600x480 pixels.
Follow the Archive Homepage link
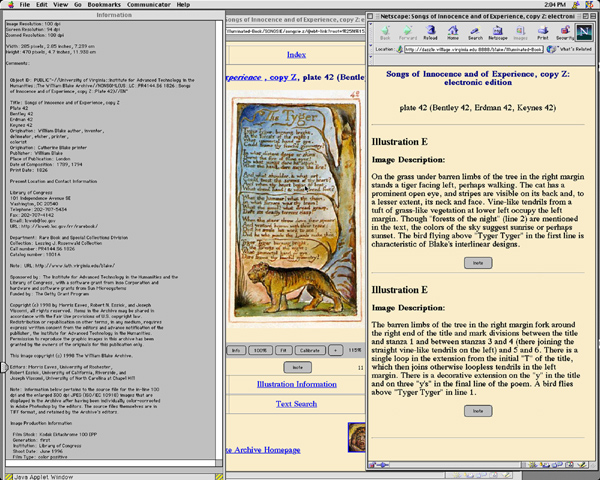(264, 450)
